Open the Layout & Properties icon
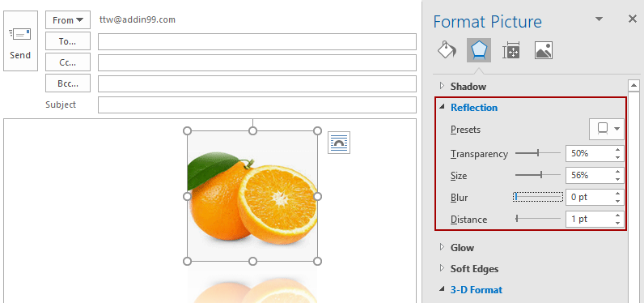Viewport: 644px width, 303px height. click(x=511, y=50)
